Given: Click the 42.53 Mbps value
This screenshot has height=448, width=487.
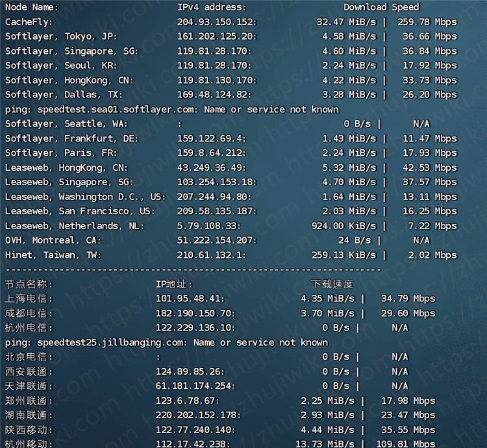Looking at the screenshot, I should pos(430,168).
